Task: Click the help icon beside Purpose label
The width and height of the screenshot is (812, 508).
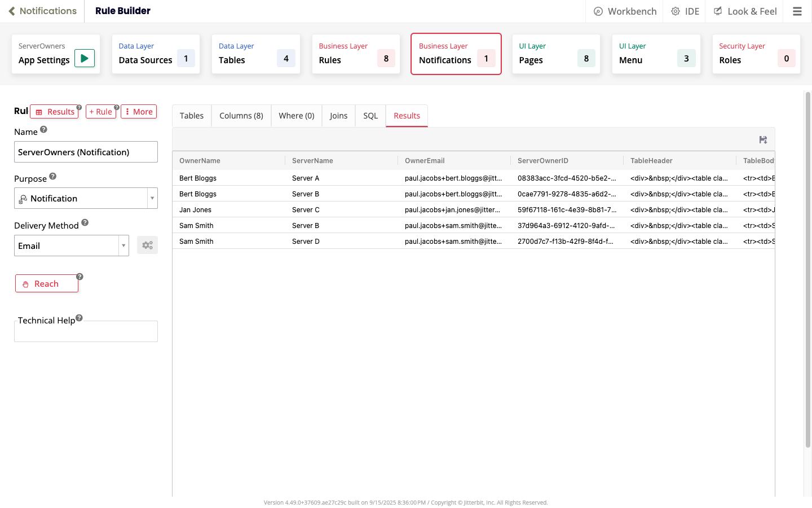Action: [x=52, y=176]
